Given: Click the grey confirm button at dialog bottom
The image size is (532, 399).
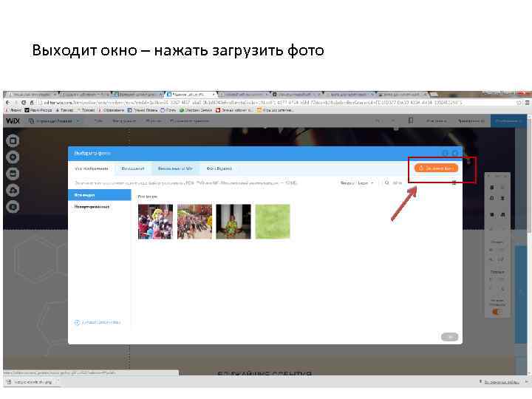Looking at the screenshot, I should (449, 337).
